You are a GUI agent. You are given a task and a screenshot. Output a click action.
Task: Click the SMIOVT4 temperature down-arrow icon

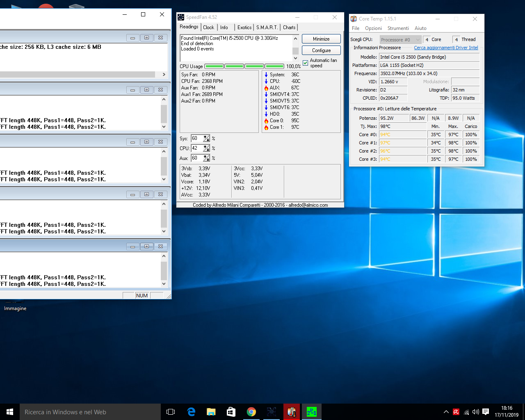[x=266, y=94]
